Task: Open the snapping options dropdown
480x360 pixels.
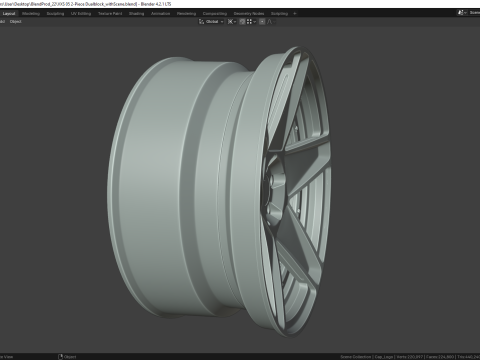Action: (251, 22)
